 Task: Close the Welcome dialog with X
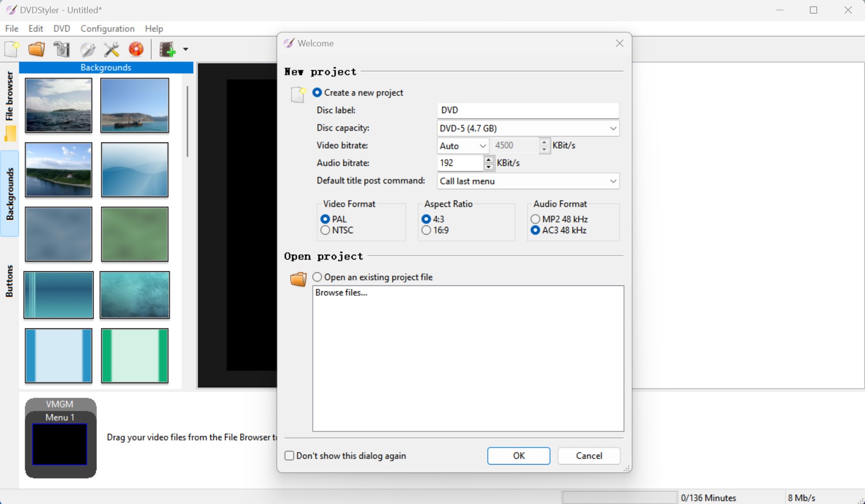click(x=619, y=43)
